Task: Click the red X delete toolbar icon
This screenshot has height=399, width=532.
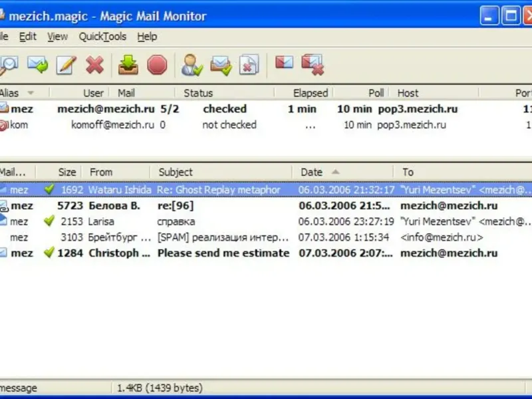Action: coord(94,65)
